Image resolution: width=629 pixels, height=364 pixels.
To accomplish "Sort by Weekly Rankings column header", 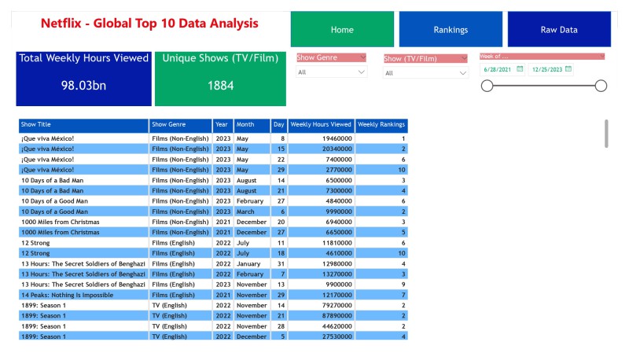I will 381,125.
